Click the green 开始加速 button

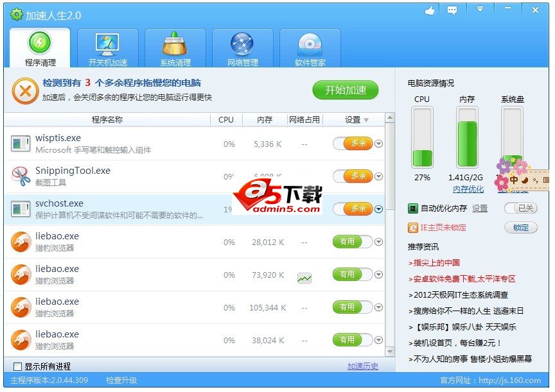pyautogui.click(x=346, y=90)
